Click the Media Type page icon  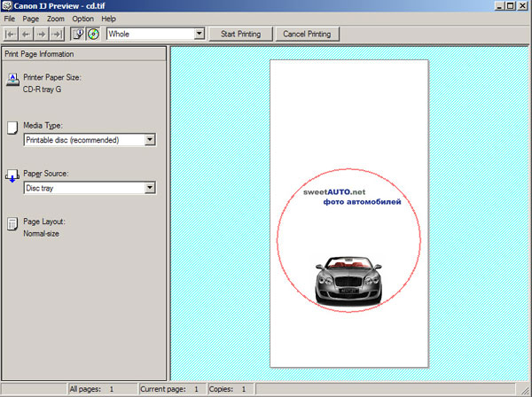12,128
